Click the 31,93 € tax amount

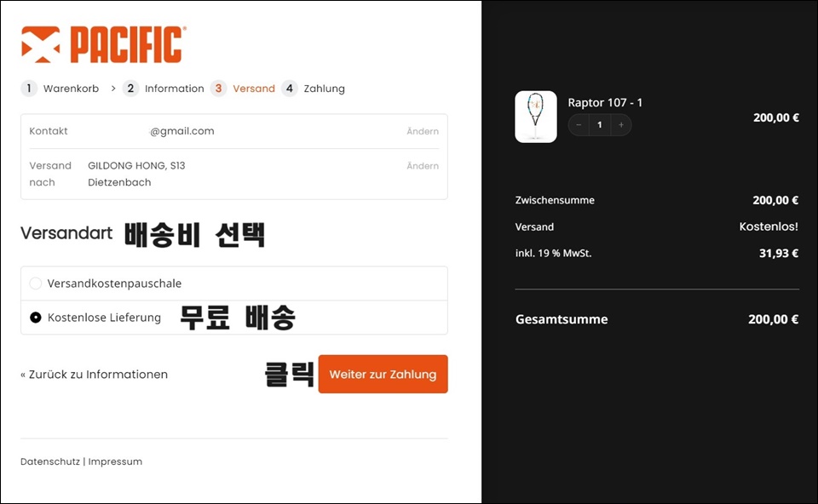click(x=778, y=254)
